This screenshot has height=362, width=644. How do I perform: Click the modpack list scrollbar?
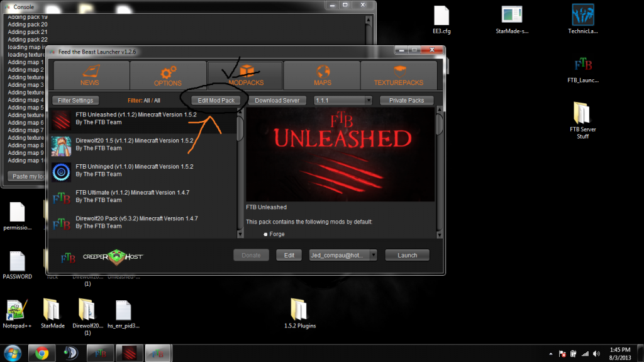tap(240, 128)
